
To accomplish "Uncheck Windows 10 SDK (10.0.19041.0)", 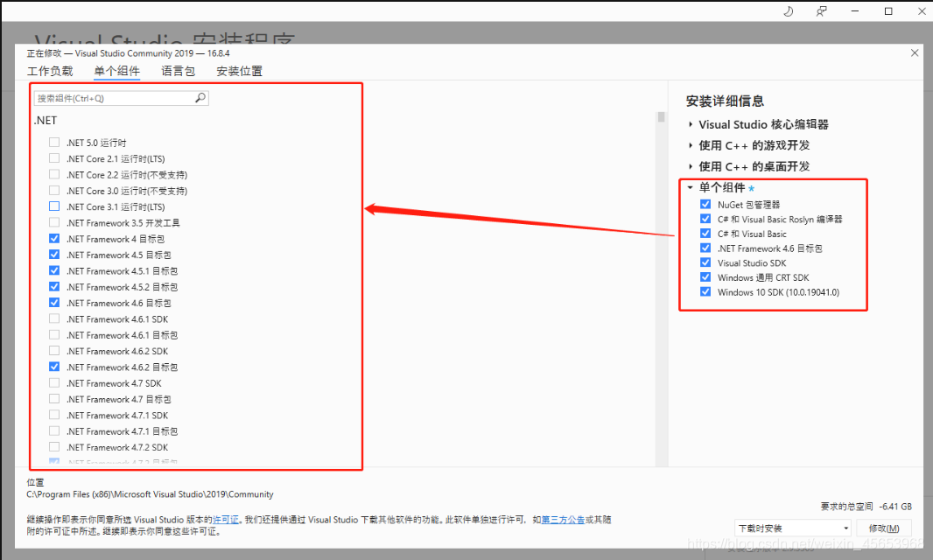I will (x=705, y=291).
